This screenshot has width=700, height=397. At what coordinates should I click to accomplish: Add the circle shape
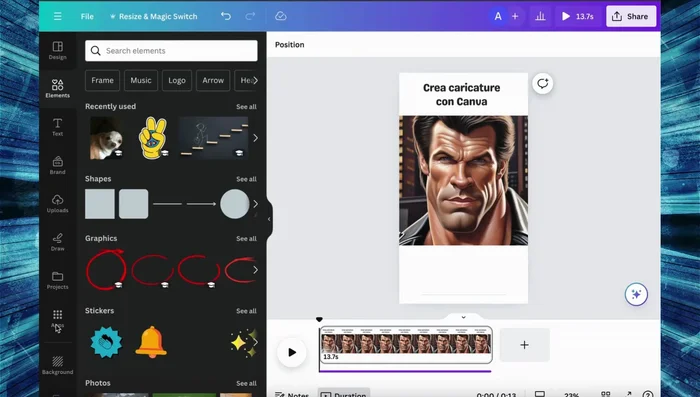pyautogui.click(x=234, y=204)
